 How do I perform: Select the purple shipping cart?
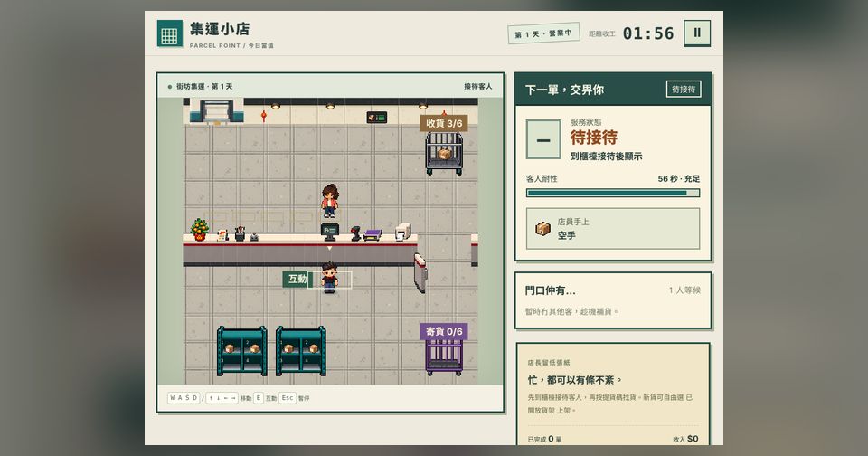pyautogui.click(x=444, y=356)
